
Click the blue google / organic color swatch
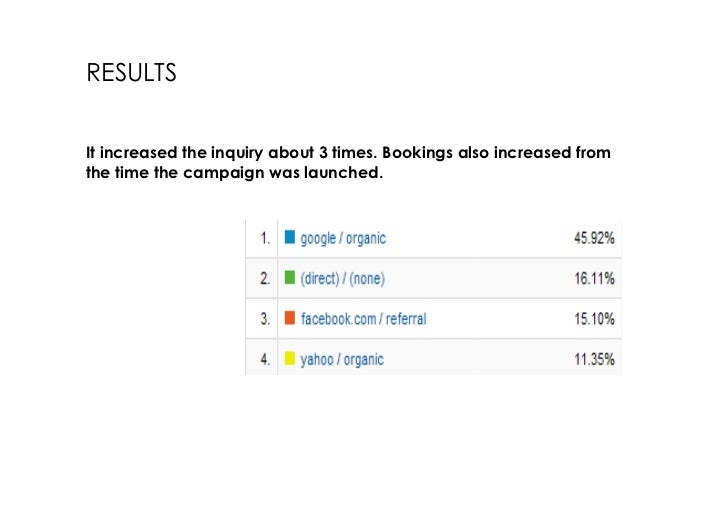tap(290, 238)
